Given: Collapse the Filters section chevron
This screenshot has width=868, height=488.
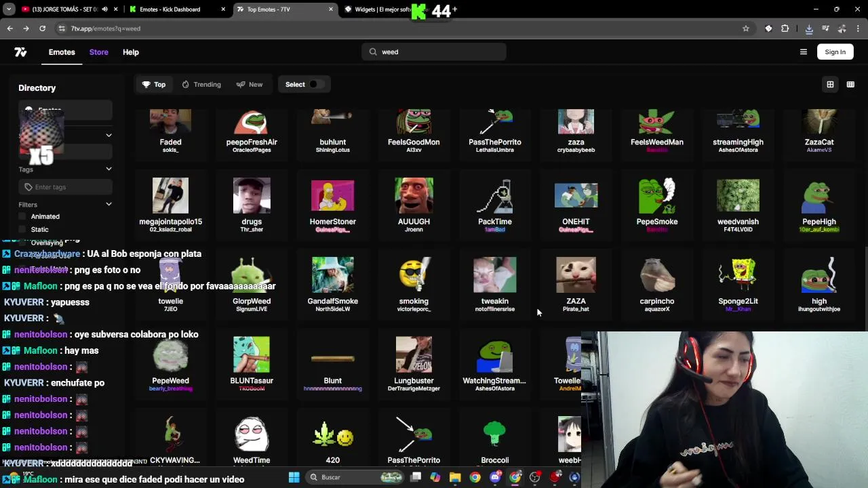Looking at the screenshot, I should pos(108,204).
